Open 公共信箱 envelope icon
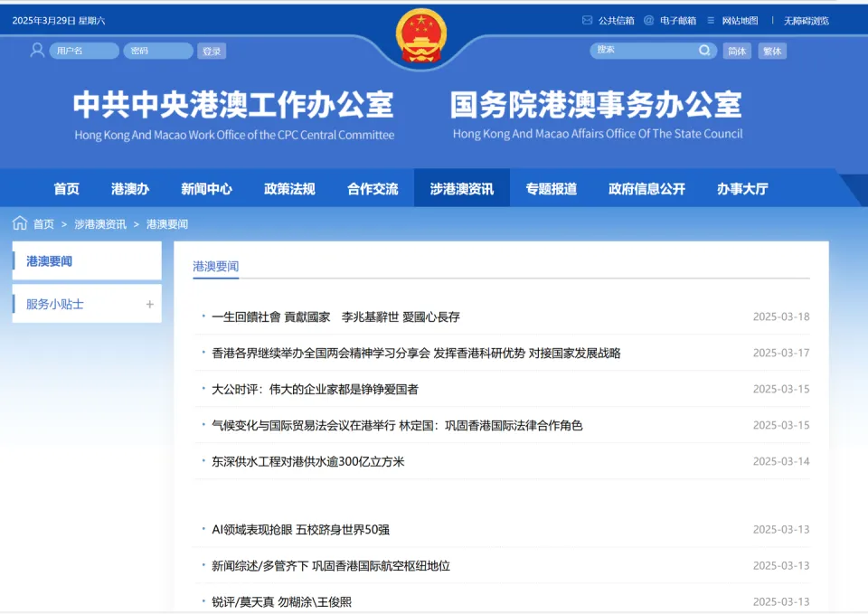868x614 pixels. click(x=588, y=20)
